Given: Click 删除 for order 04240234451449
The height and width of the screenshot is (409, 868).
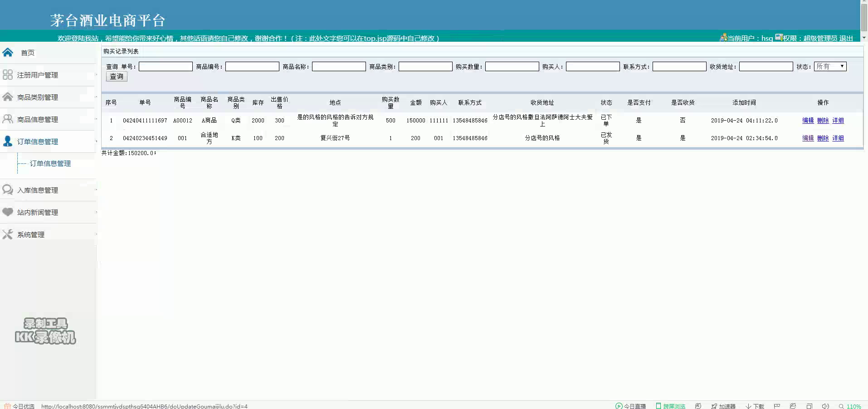Looking at the screenshot, I should pyautogui.click(x=823, y=138).
